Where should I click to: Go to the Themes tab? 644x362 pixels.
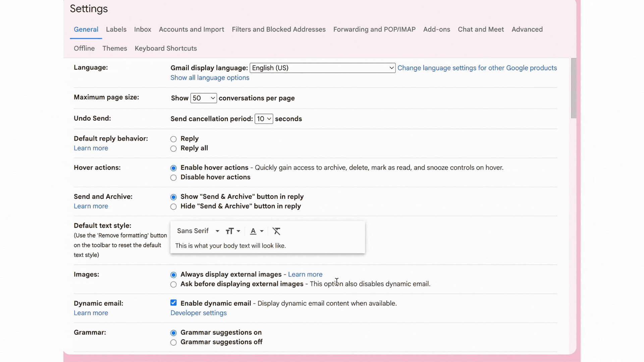(115, 49)
